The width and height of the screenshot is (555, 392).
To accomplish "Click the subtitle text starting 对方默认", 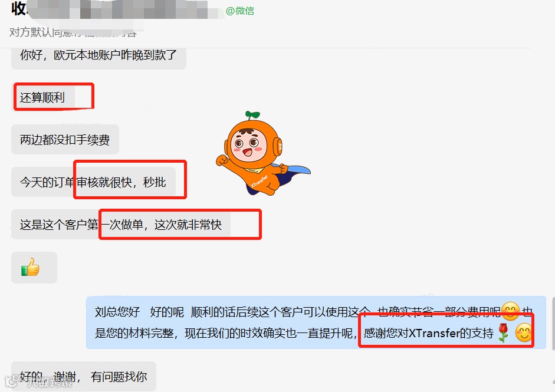I will point(73,32).
